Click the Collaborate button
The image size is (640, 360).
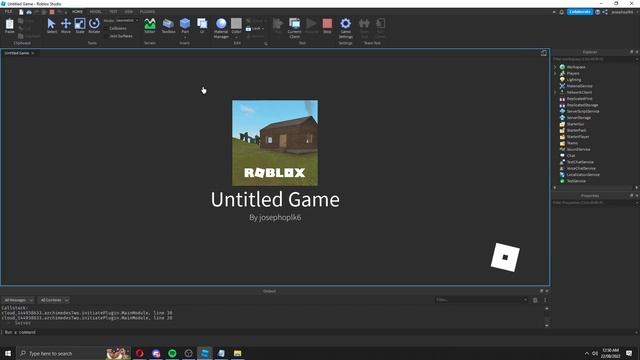point(580,12)
